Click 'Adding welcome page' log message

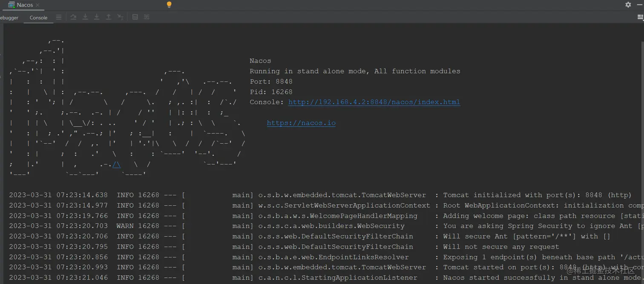[x=543, y=216]
